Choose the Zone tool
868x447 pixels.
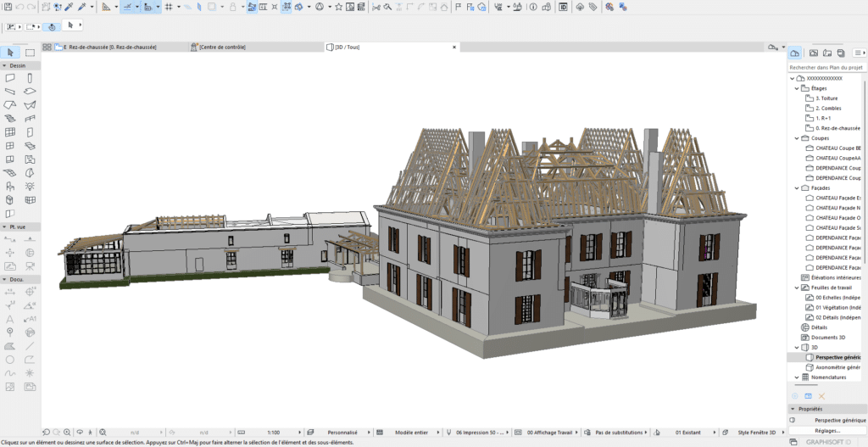(x=30, y=159)
